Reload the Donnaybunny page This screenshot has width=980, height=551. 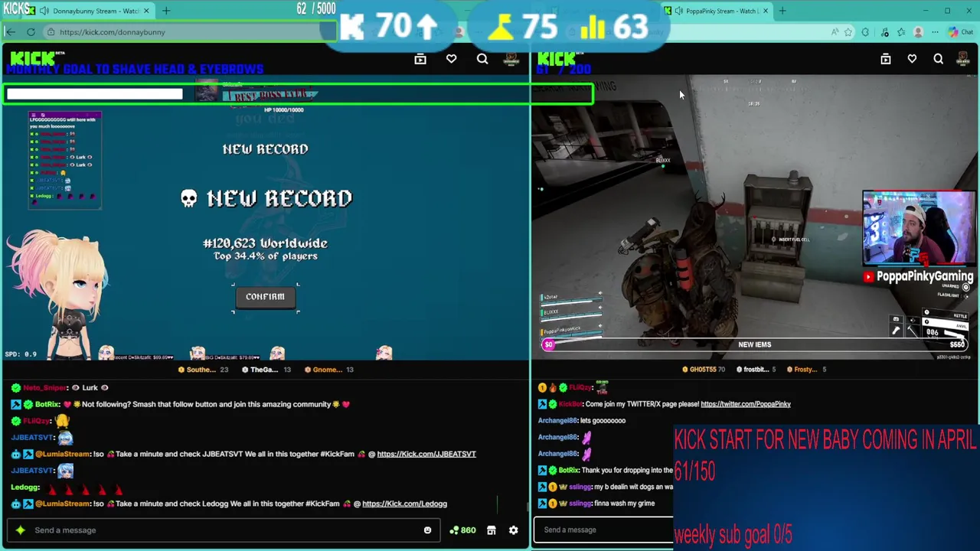[x=31, y=32]
